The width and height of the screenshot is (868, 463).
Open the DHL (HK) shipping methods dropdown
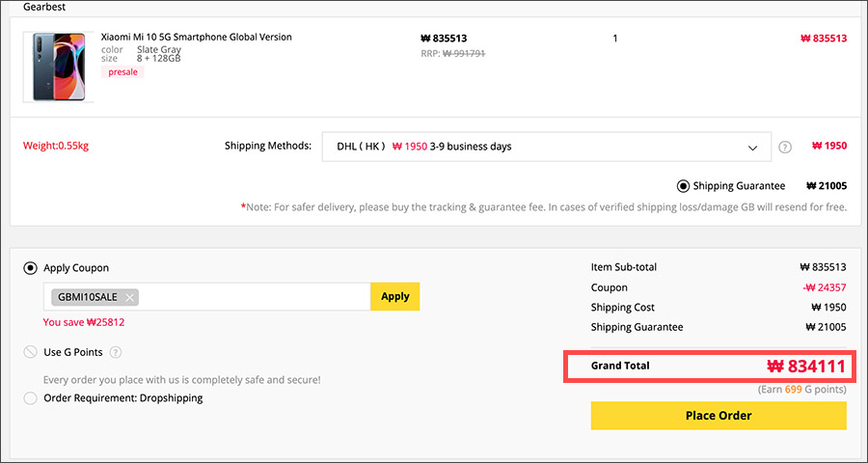pos(547,147)
